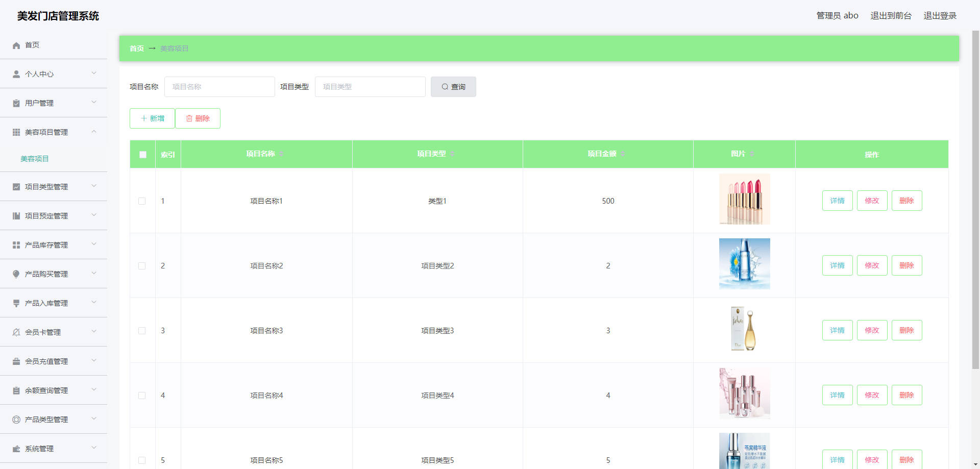980x469 pixels.
Task: Click the 产品购买管理 bulb icon
Action: click(16, 274)
